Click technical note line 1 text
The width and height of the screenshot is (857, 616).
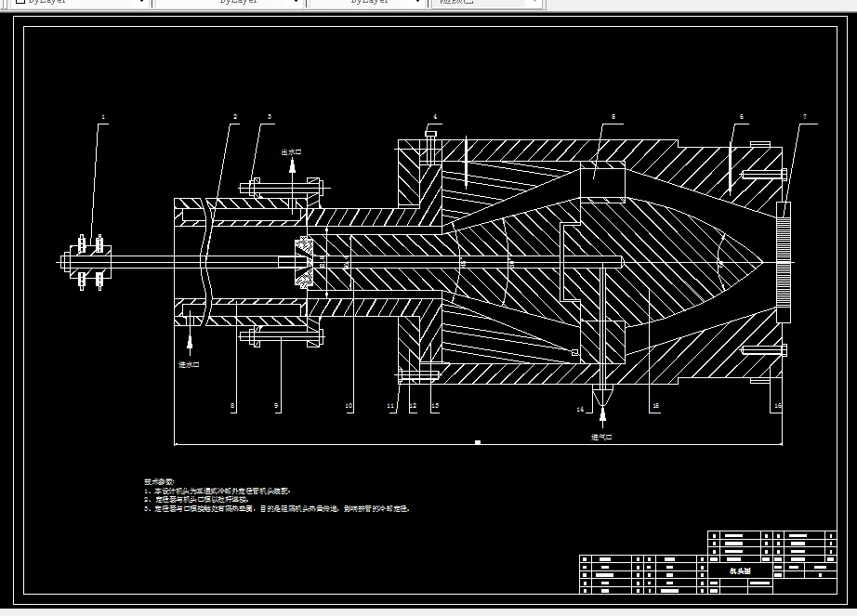click(x=218, y=491)
